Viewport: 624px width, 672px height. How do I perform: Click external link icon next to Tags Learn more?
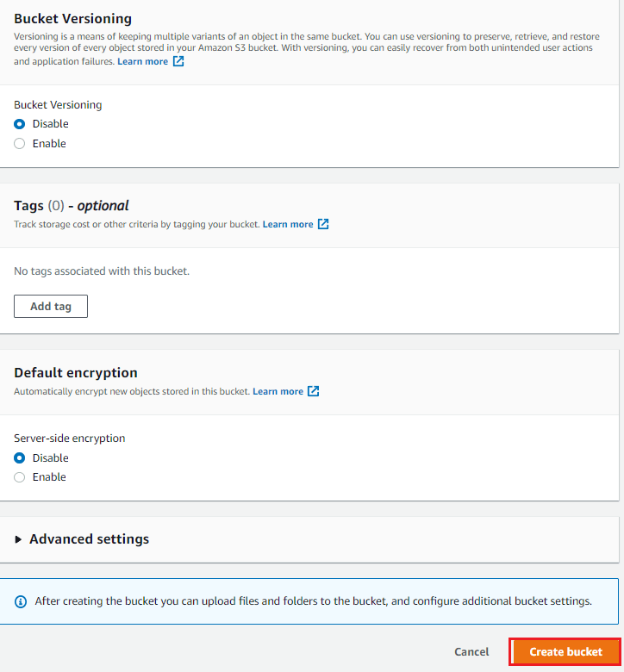(323, 224)
